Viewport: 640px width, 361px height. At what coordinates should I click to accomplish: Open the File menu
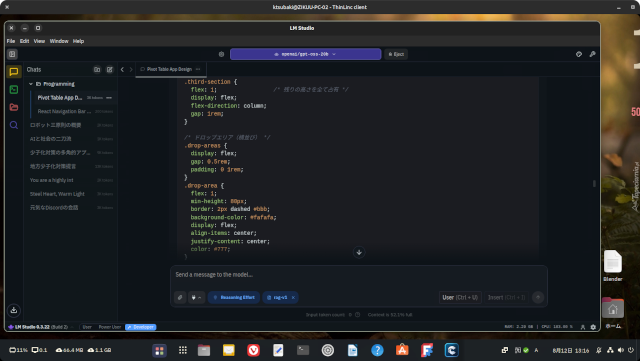(11, 41)
